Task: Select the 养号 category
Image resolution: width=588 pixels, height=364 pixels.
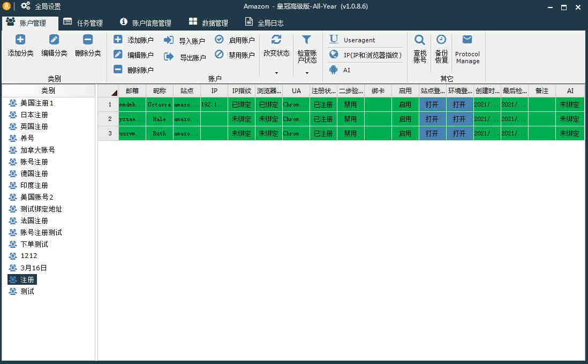Action: point(22,138)
